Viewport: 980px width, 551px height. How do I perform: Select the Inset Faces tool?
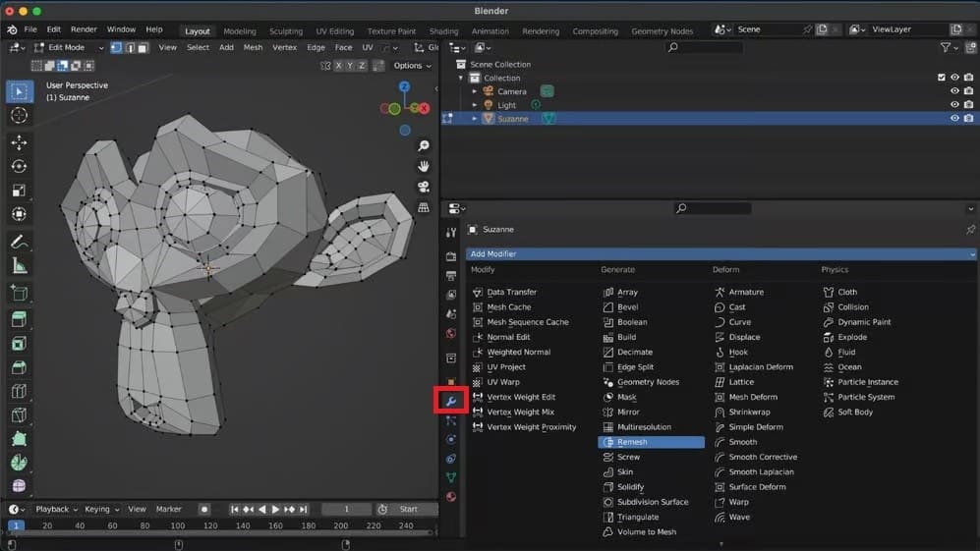click(x=19, y=343)
